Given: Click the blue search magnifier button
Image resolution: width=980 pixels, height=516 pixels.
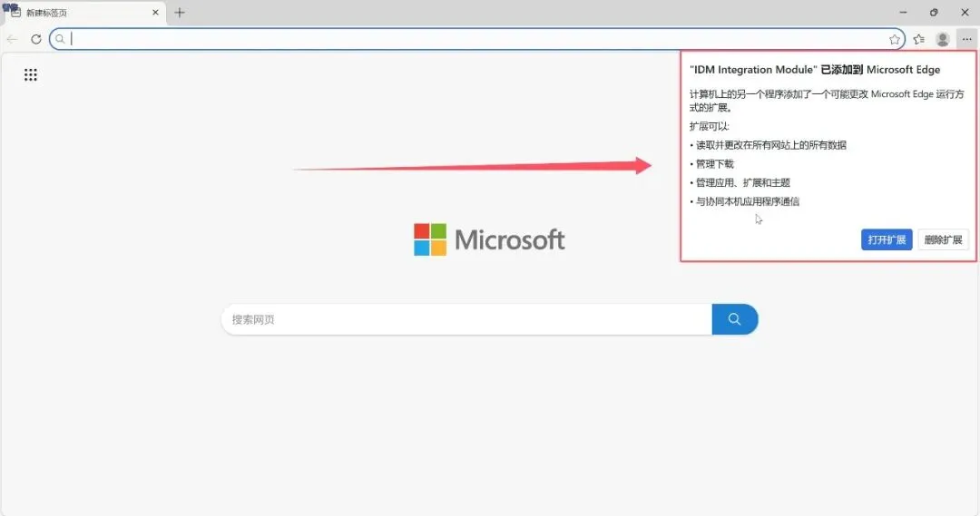Looking at the screenshot, I should [x=735, y=319].
